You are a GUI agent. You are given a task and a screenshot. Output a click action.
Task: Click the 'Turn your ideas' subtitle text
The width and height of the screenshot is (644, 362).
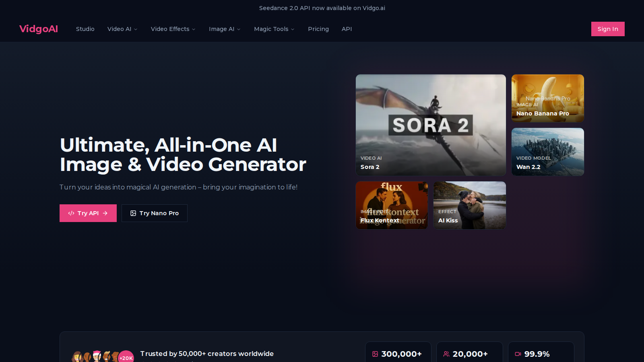point(179,187)
